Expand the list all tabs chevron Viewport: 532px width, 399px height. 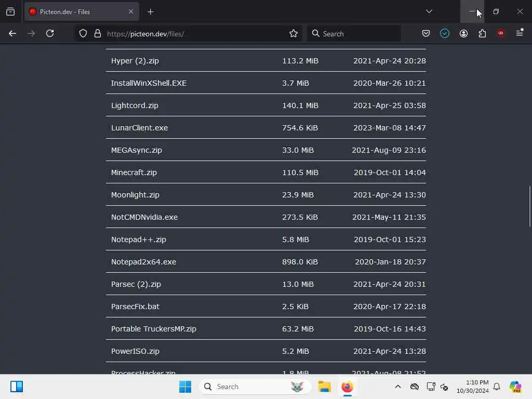click(429, 11)
